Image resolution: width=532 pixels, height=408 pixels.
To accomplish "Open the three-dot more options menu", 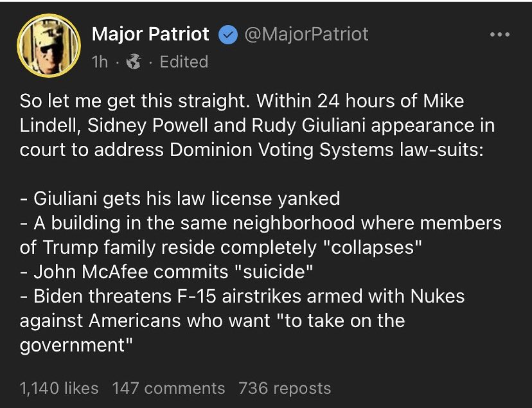I will [499, 35].
